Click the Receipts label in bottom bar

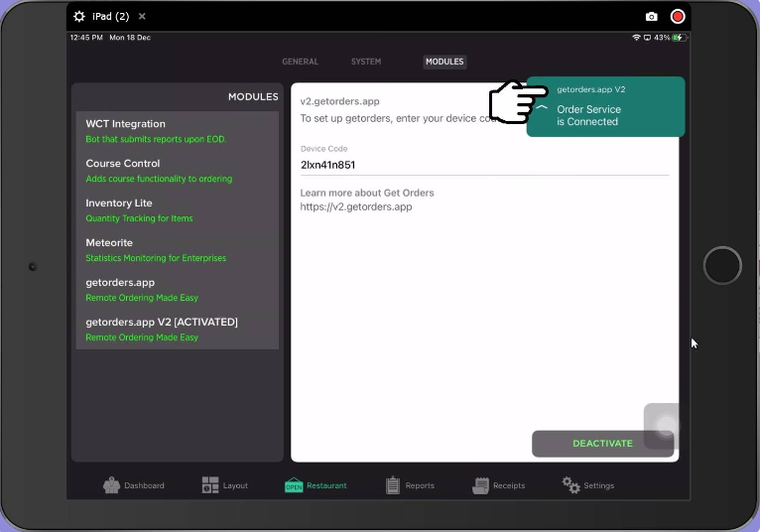pos(509,485)
